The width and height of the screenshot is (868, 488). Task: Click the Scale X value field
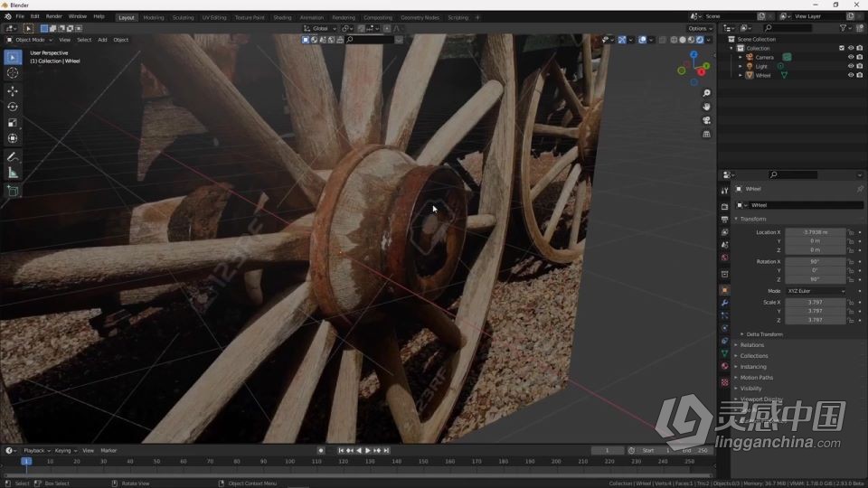coord(816,303)
